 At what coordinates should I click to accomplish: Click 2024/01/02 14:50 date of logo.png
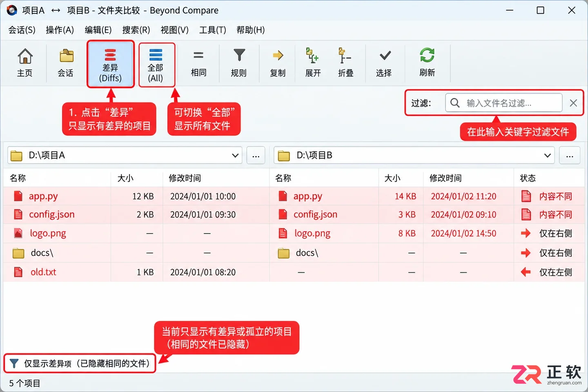pos(463,234)
